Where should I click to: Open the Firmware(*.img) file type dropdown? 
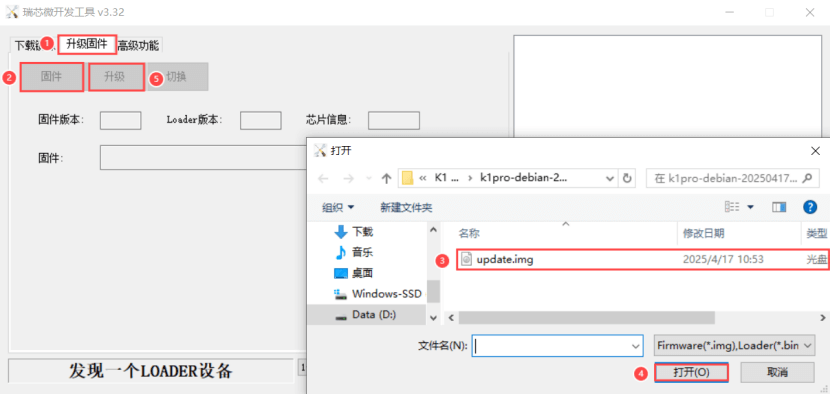[734, 345]
